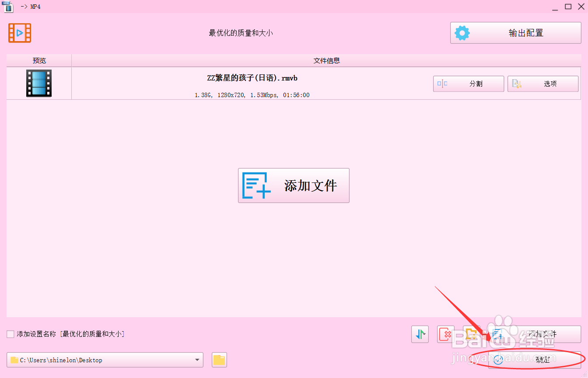
Task: Click the 分割 split button for the file
Action: [469, 84]
